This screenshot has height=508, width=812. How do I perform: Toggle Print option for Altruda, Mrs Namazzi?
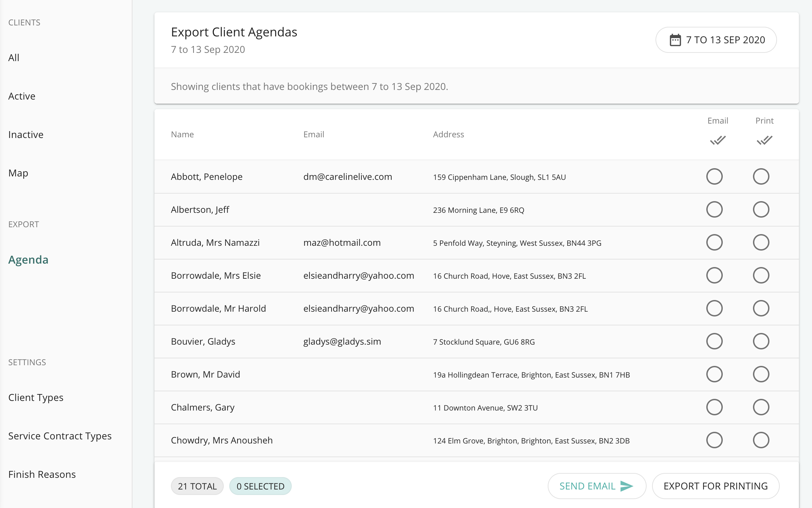tap(761, 242)
